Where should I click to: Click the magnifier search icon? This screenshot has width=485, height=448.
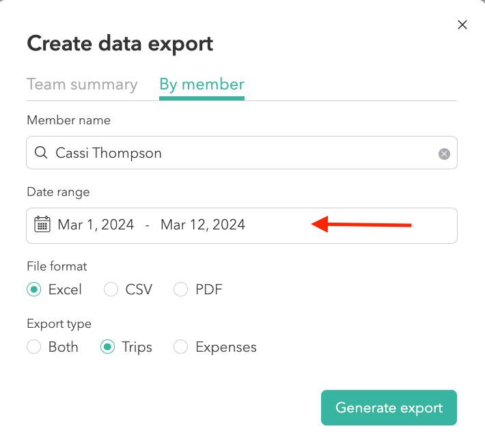pos(41,153)
